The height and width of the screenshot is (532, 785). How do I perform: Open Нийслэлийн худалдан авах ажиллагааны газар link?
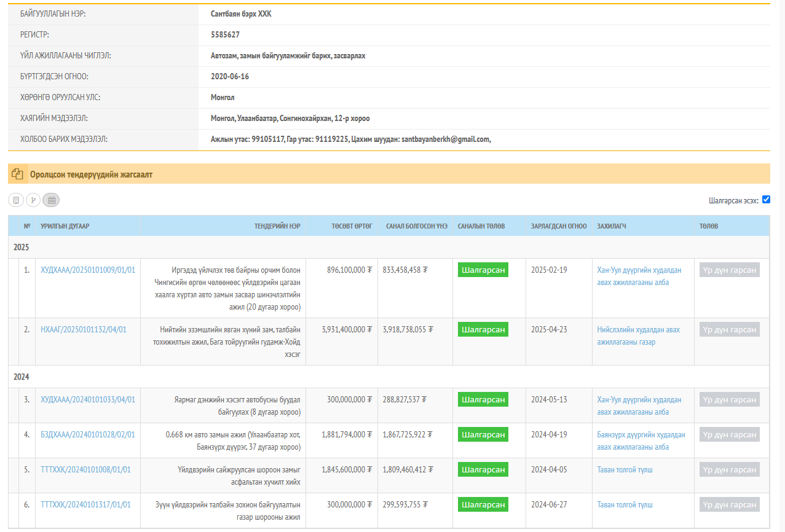click(638, 335)
